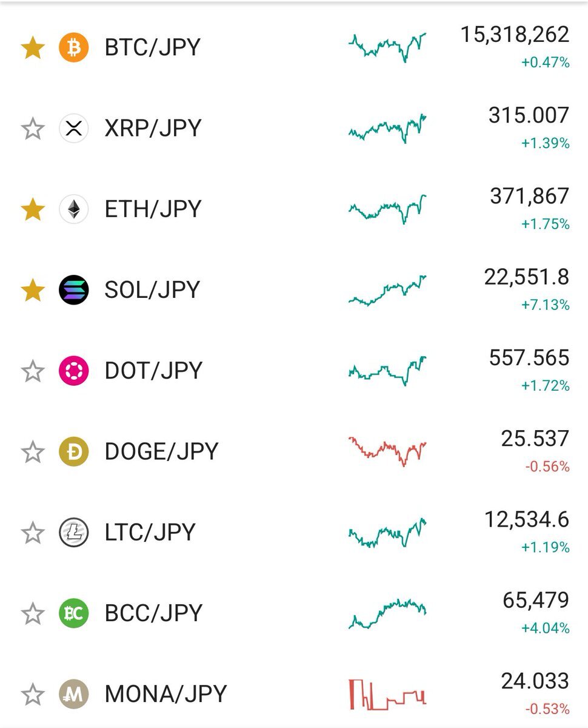This screenshot has width=588, height=728.
Task: Unfavorite BTC/JPY using gold star
Action: point(33,47)
